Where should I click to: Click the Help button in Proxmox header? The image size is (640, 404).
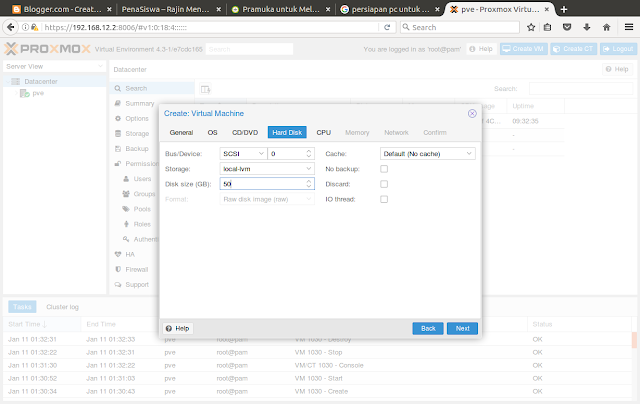click(481, 49)
